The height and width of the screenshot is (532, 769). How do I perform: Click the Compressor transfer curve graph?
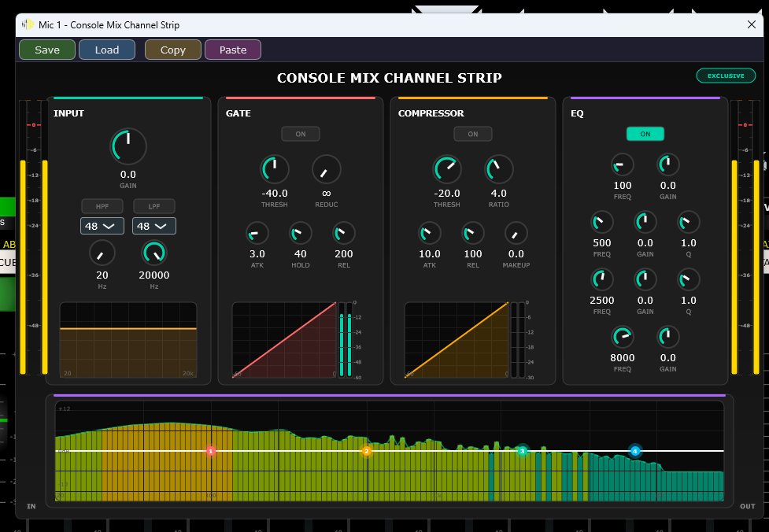[x=457, y=340]
